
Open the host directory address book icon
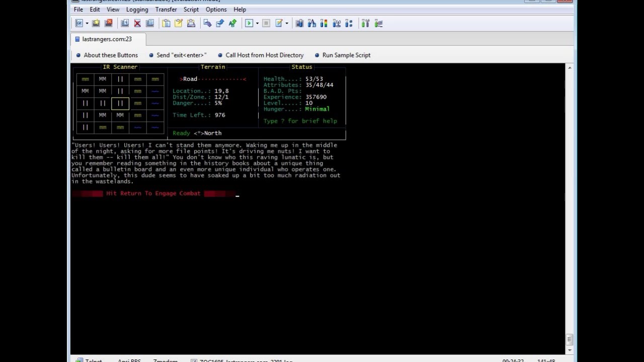point(79,23)
